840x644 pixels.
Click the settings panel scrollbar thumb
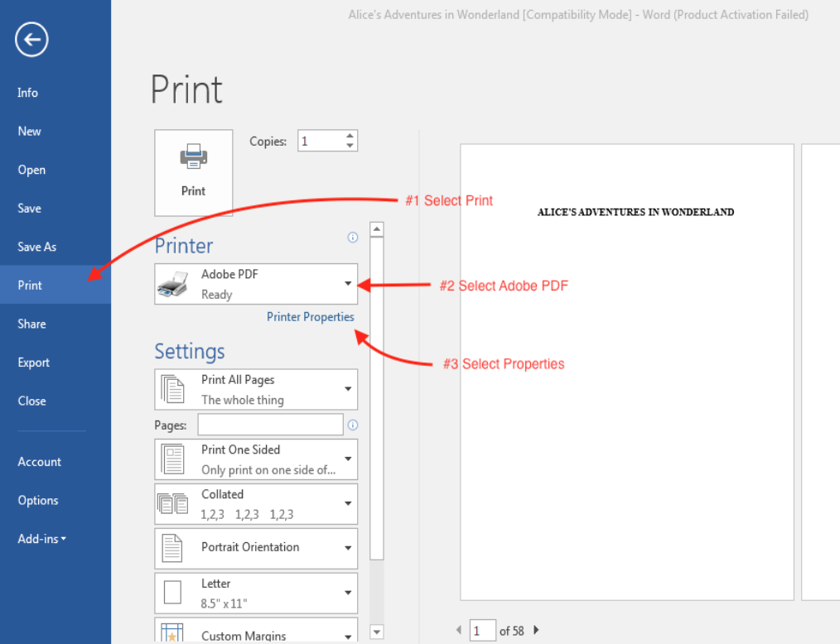(377, 398)
